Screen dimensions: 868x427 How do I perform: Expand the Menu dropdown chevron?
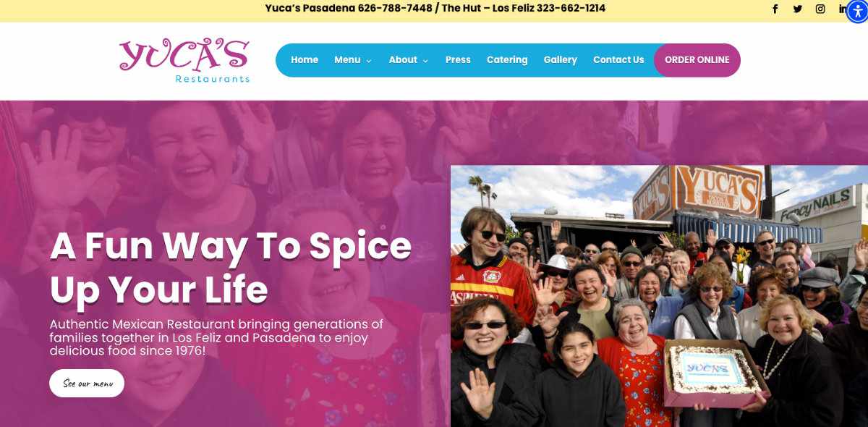pyautogui.click(x=369, y=61)
